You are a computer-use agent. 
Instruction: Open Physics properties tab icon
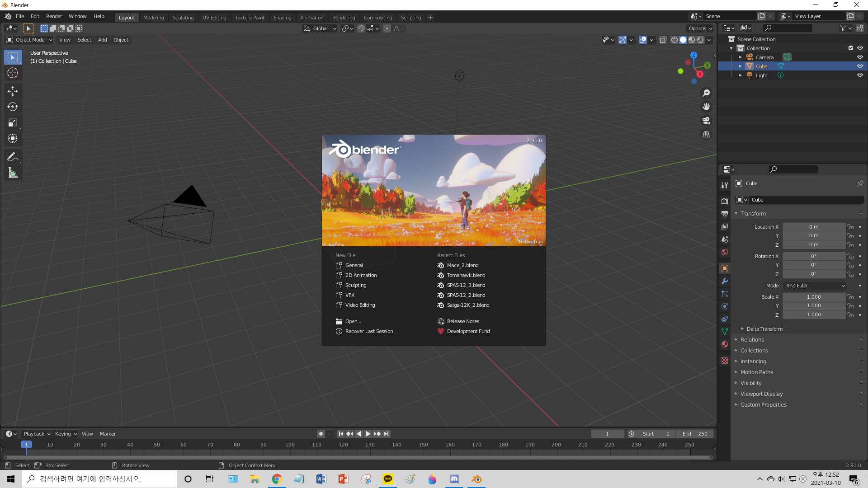coord(725,306)
